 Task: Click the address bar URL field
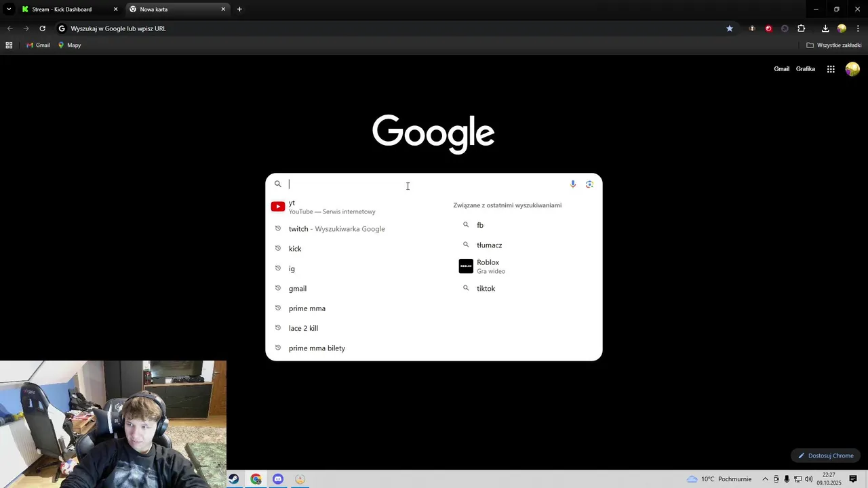[x=393, y=28]
